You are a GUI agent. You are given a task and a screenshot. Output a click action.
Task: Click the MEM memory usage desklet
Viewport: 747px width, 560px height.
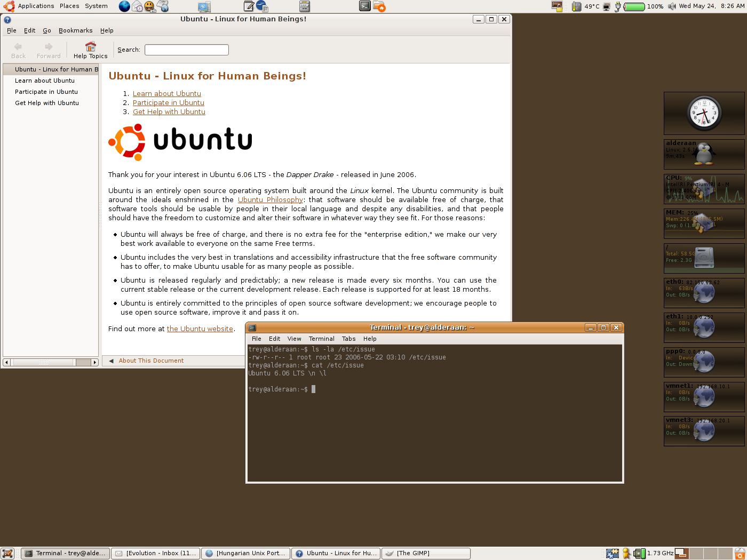coord(704,223)
